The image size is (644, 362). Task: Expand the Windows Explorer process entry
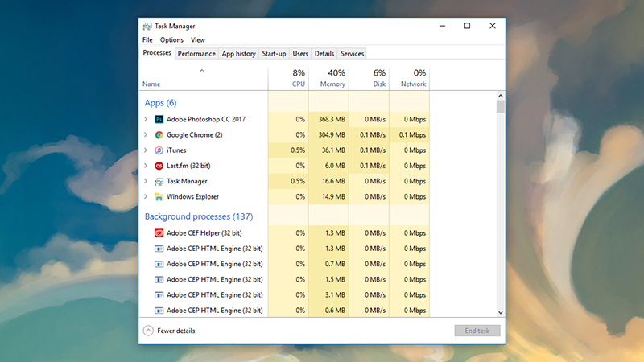pyautogui.click(x=146, y=196)
